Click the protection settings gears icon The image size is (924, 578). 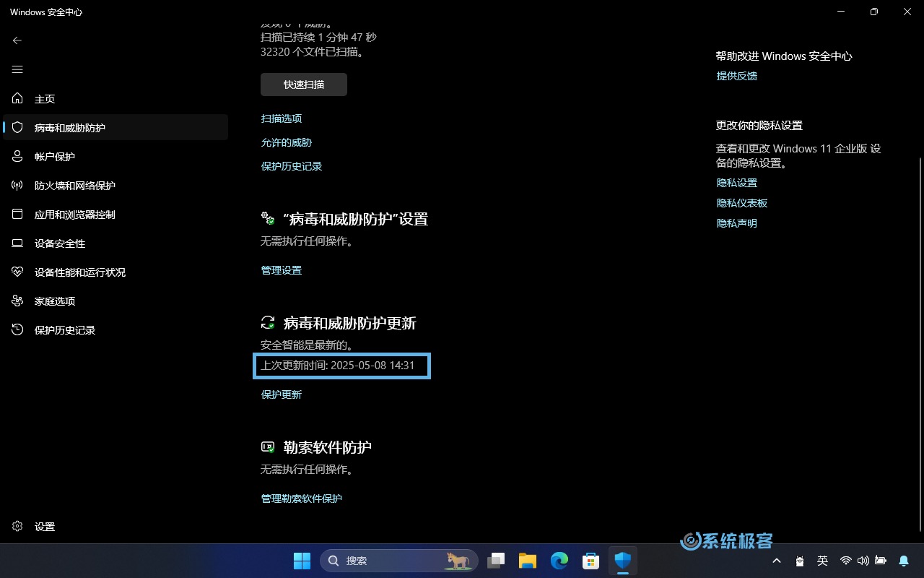(x=268, y=218)
